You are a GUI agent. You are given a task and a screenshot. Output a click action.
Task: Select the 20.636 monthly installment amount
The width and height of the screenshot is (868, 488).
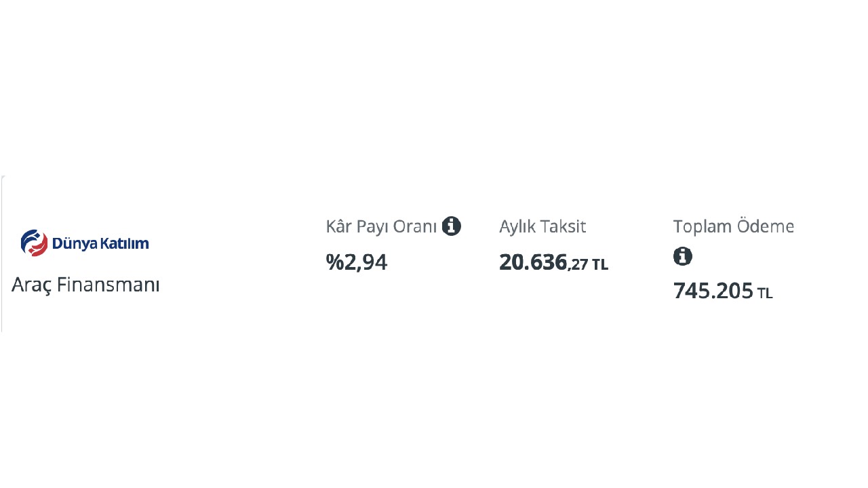point(533,262)
